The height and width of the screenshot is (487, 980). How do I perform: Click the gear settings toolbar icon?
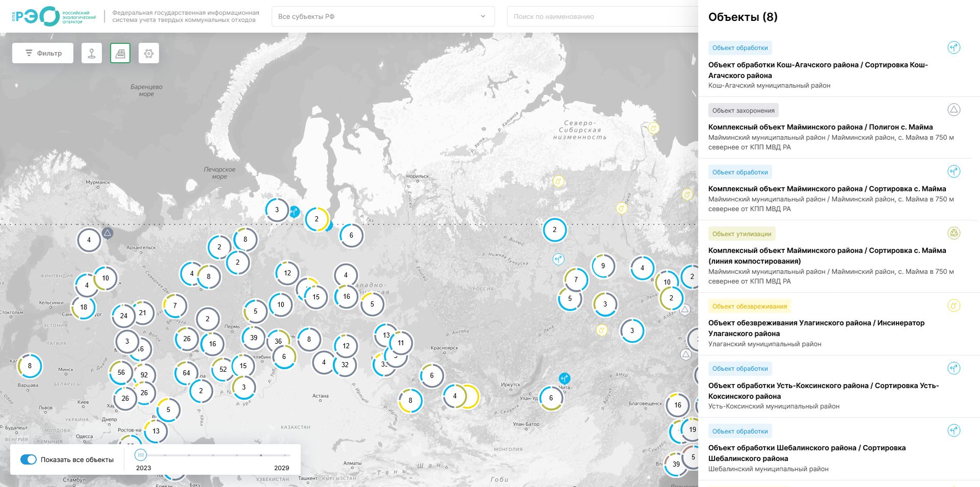(x=149, y=53)
